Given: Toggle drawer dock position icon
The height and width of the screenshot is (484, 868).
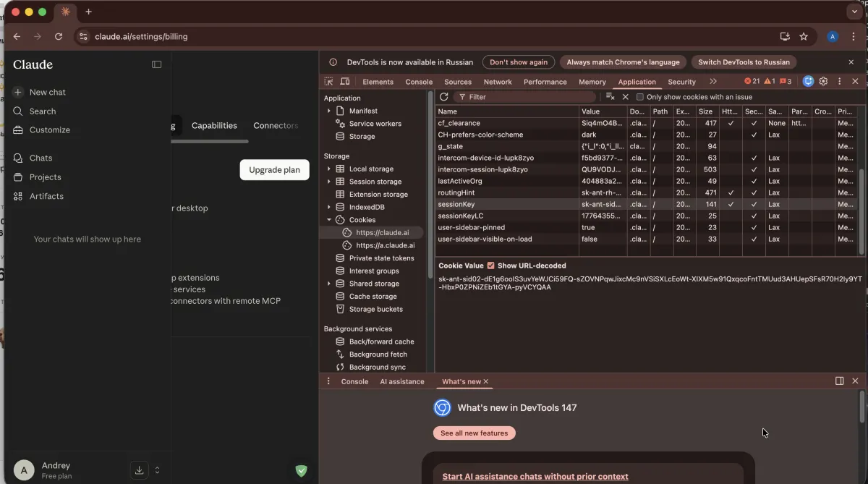Looking at the screenshot, I should (x=839, y=381).
